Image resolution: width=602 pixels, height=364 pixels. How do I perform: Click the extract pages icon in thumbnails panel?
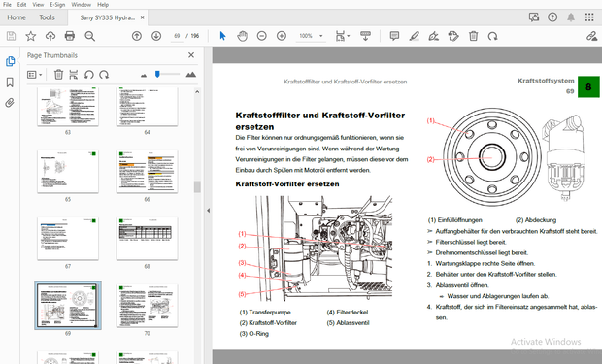click(x=74, y=75)
